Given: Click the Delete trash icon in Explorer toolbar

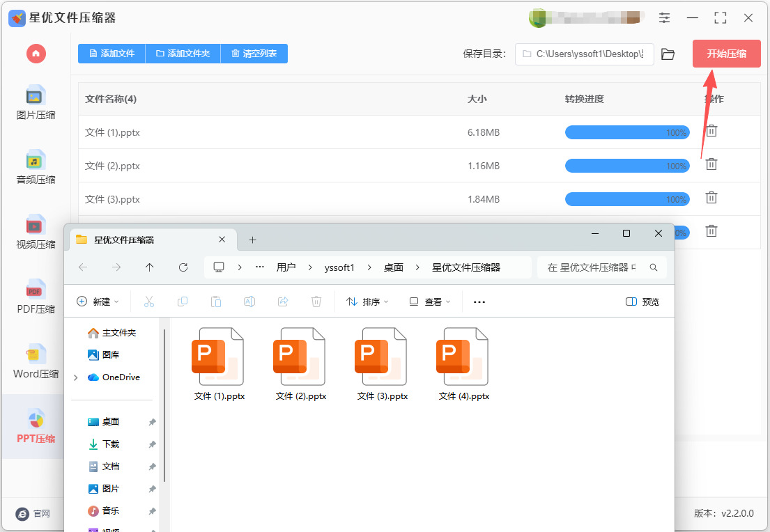Looking at the screenshot, I should click(316, 302).
